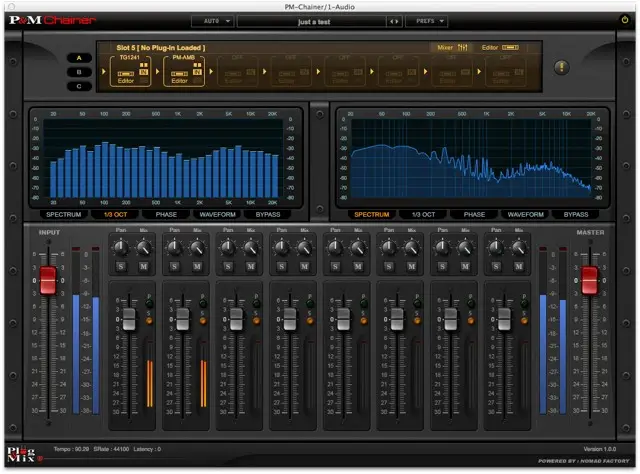Select SPECTRUM tab on right analyzer
The width and height of the screenshot is (640, 474).
[372, 214]
